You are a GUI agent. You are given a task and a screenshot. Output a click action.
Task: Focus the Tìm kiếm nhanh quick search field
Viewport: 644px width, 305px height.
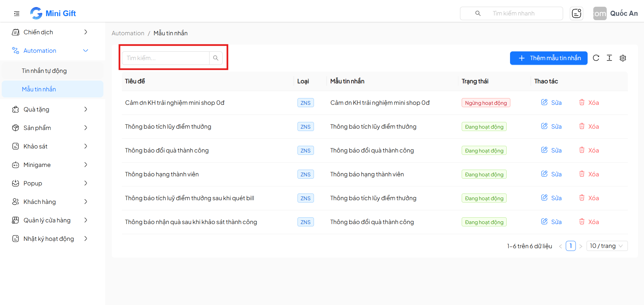pyautogui.click(x=511, y=13)
